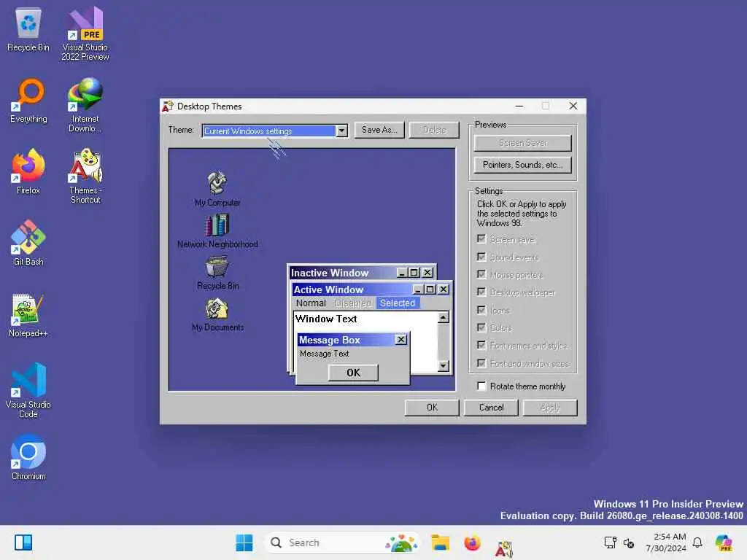
Task: Click the Apply button
Action: [x=550, y=408]
